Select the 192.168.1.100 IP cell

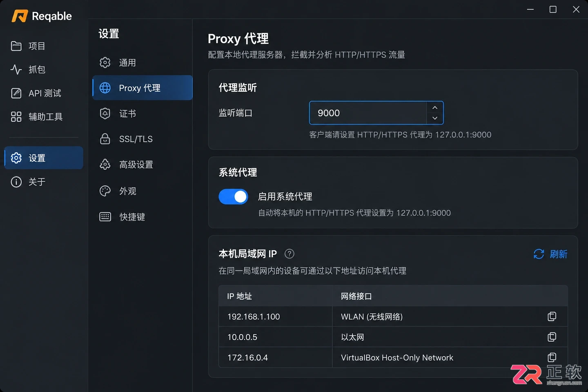[x=276, y=316]
